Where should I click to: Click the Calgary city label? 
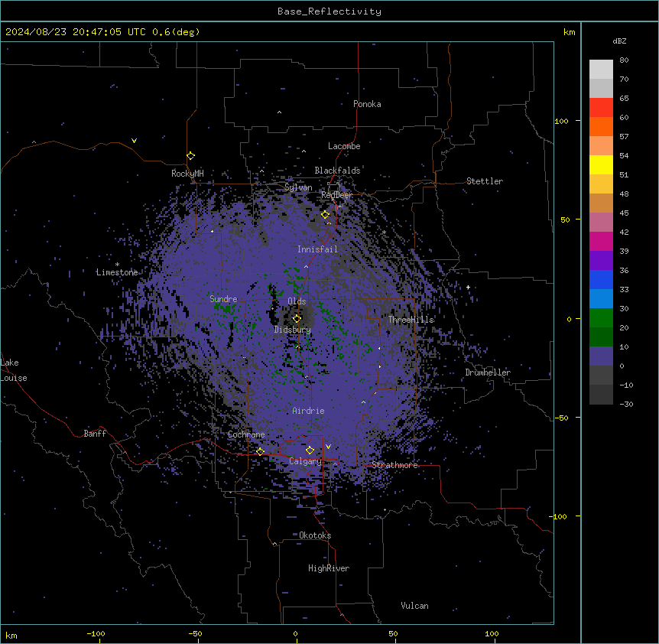click(305, 461)
